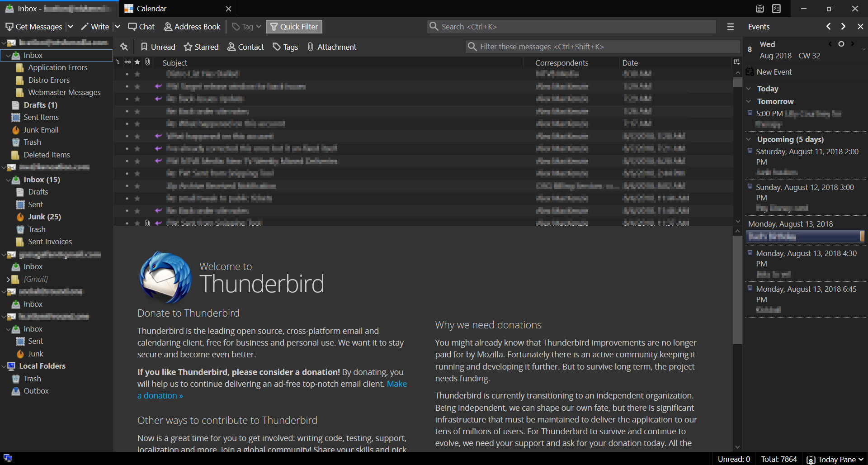The height and width of the screenshot is (465, 868).
Task: Click the global Search field
Action: point(571,27)
